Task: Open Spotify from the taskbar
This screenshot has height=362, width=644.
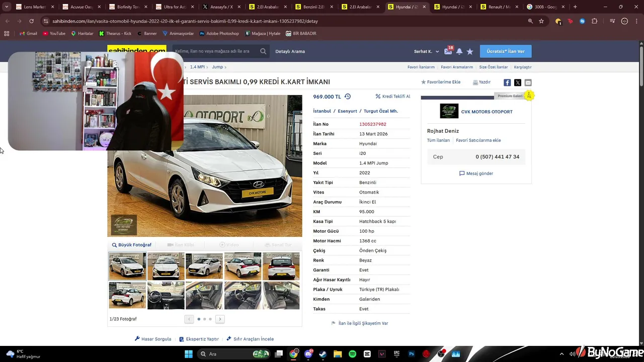Action: tap(352, 354)
